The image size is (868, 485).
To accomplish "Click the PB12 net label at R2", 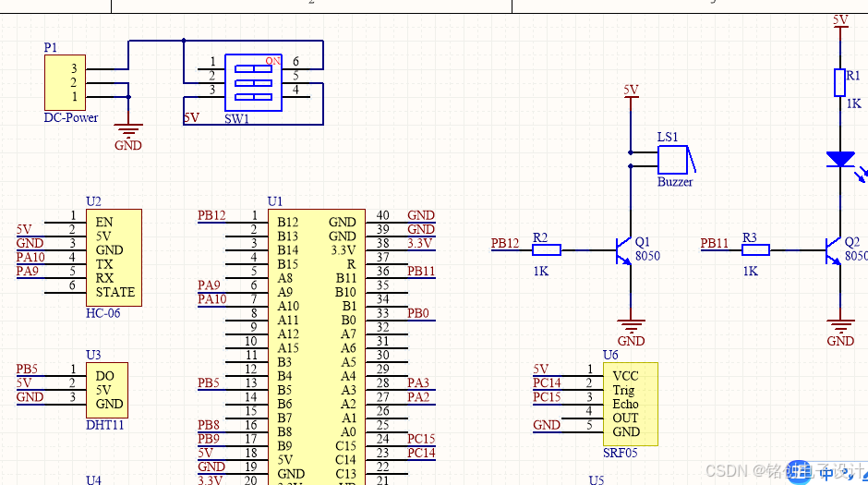I will click(x=505, y=243).
